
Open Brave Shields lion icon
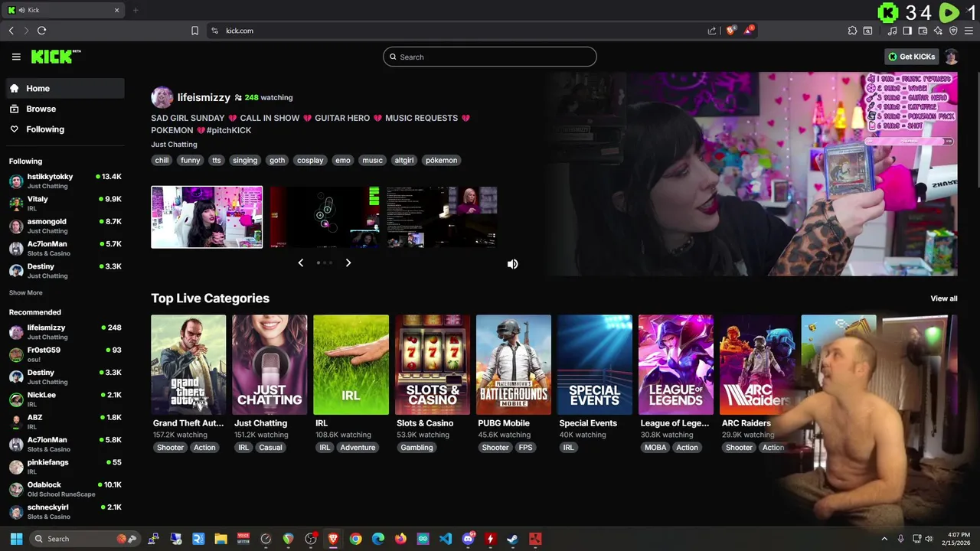click(x=731, y=31)
